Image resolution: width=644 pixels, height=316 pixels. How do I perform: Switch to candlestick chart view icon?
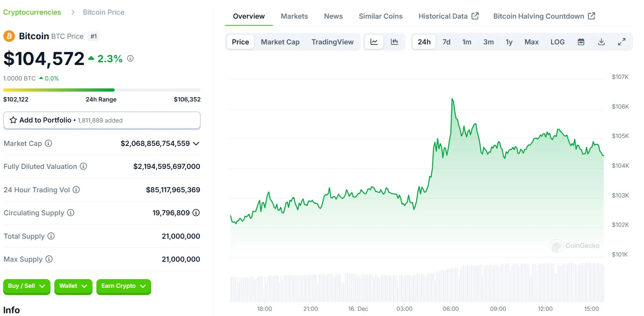[x=394, y=42]
